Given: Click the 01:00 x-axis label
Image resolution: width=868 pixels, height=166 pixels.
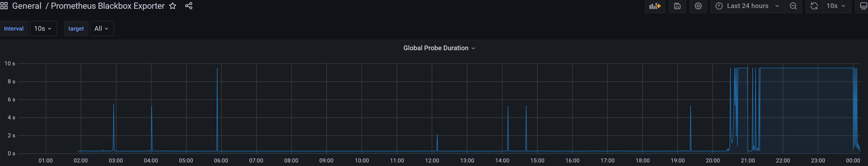Looking at the screenshot, I should pos(46,161).
